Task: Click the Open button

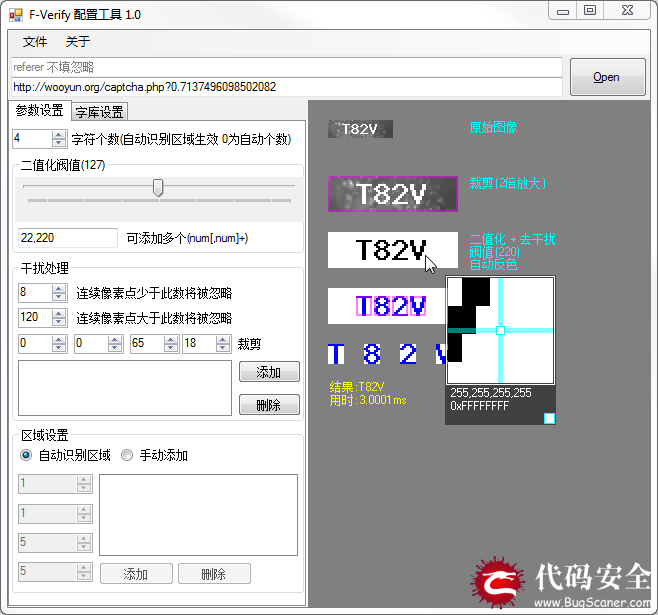Action: 607,77
